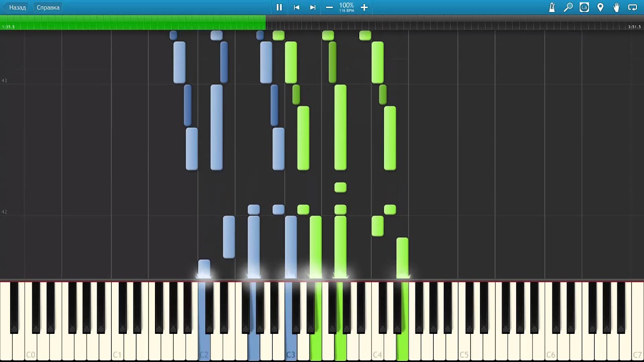
Task: Pause the song playback
Action: coord(279,8)
